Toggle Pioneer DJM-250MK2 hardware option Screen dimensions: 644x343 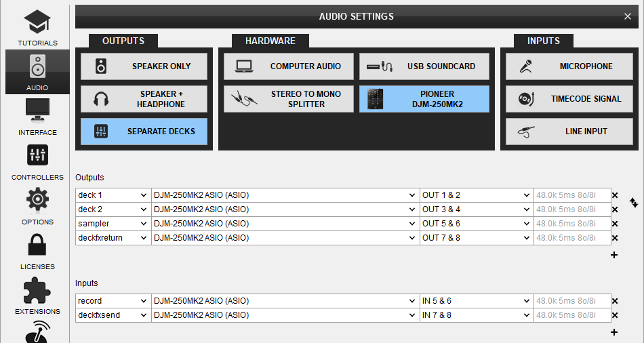coord(424,99)
